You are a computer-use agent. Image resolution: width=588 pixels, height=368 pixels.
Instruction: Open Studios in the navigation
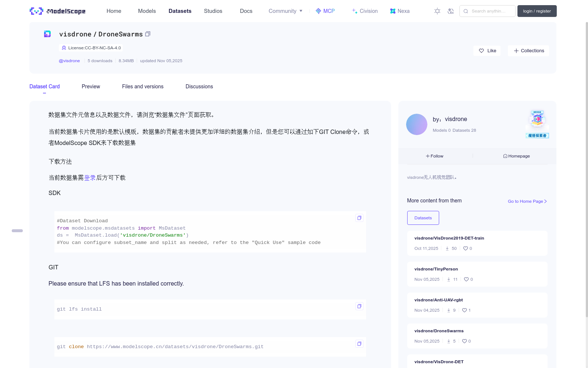[213, 11]
